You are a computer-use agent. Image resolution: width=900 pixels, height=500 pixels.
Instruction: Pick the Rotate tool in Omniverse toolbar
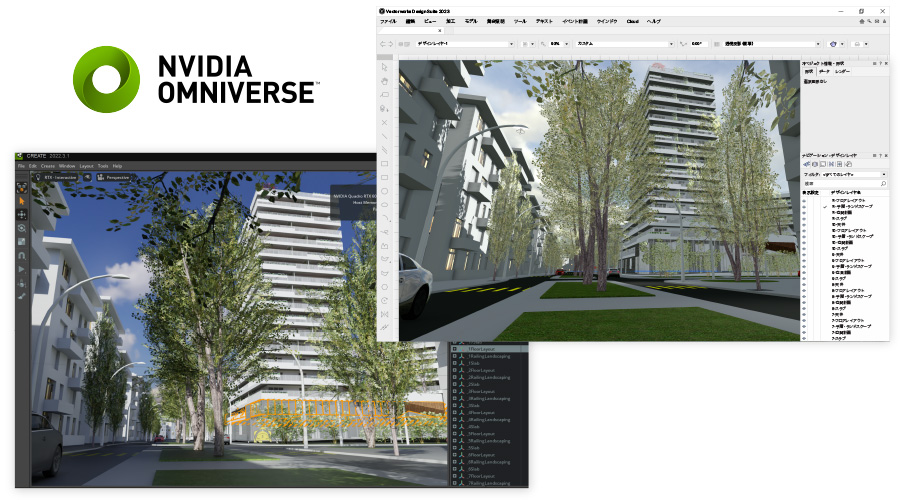click(22, 228)
